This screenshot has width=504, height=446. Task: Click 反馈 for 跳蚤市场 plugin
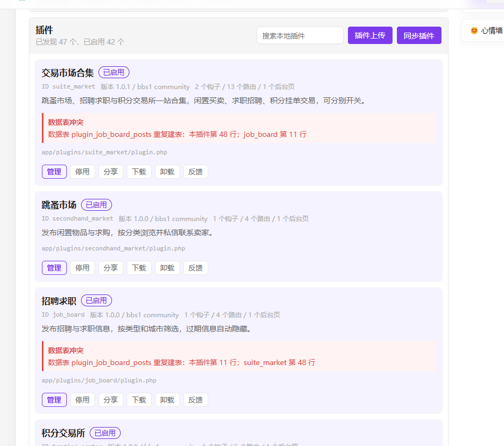coord(195,268)
